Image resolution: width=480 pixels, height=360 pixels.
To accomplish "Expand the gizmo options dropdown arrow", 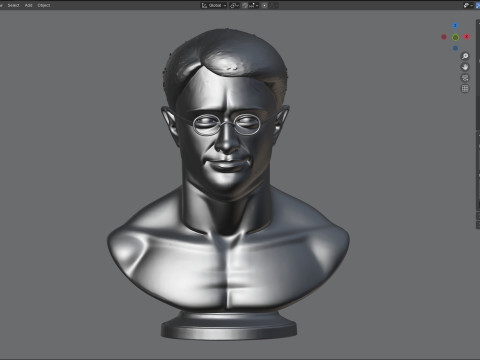I will [472, 6].
